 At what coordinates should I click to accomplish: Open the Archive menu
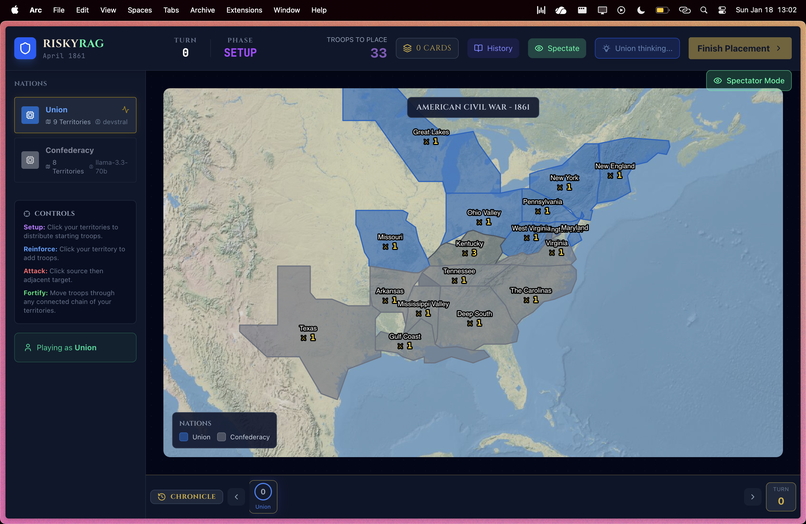[203, 10]
